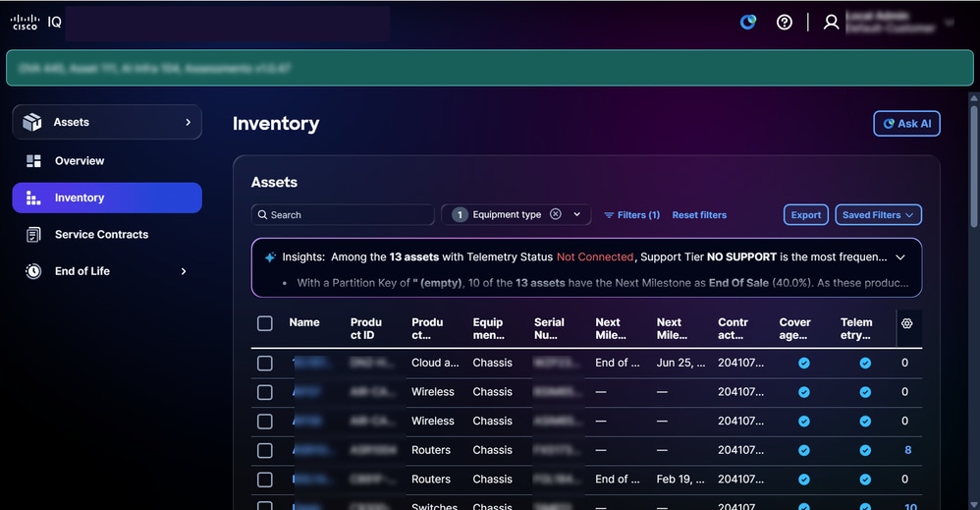
Task: Check the Feb 19 Routers row checkbox
Action: click(x=265, y=480)
